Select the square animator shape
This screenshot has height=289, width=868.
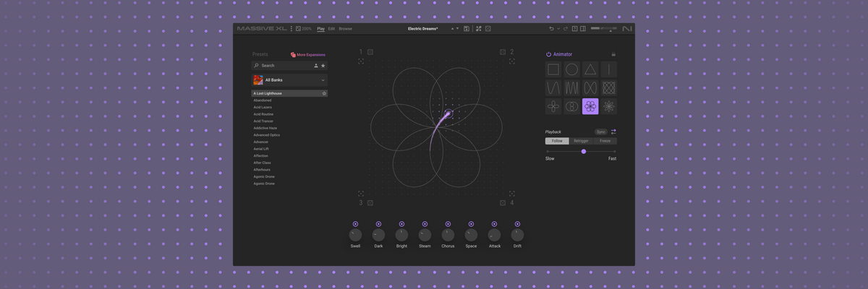click(x=553, y=69)
